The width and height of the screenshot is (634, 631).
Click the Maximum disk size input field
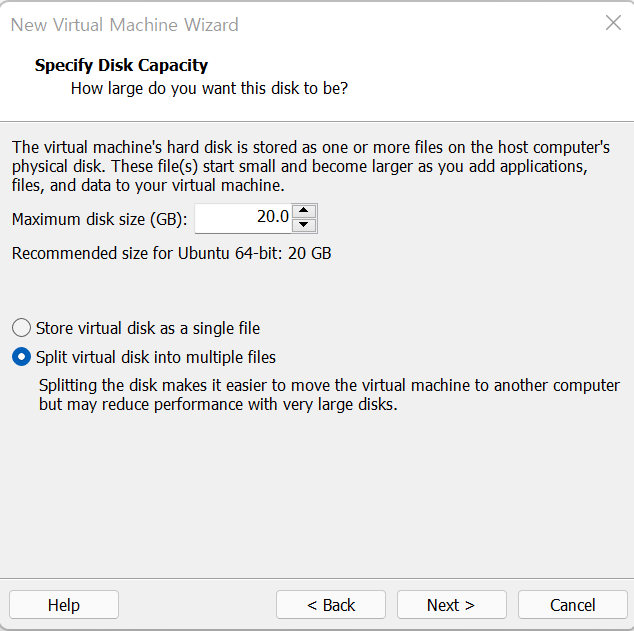click(x=243, y=218)
